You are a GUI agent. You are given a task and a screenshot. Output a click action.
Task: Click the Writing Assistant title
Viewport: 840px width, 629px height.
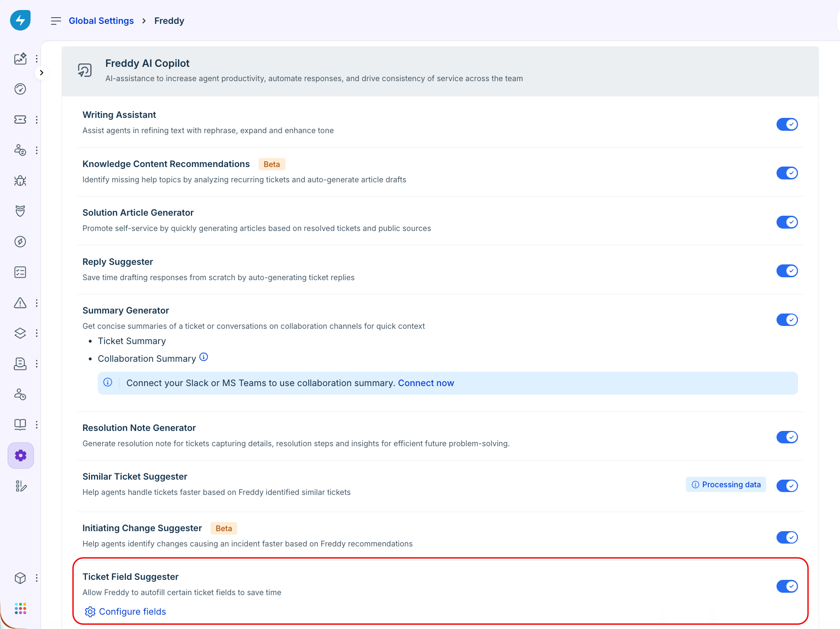[119, 115]
